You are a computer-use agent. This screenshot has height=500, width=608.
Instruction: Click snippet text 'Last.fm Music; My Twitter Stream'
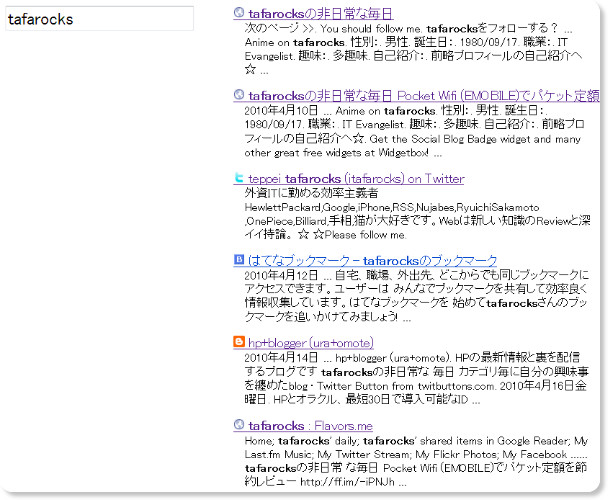[327, 454]
